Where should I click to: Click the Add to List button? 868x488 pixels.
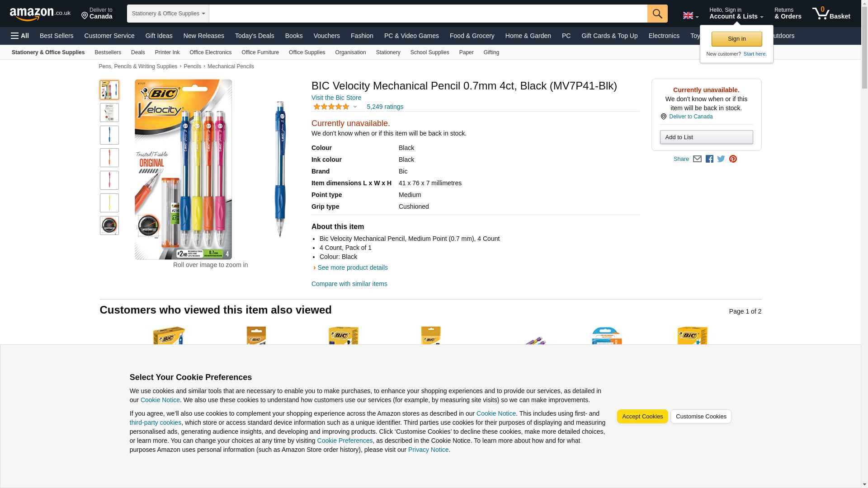point(706,137)
